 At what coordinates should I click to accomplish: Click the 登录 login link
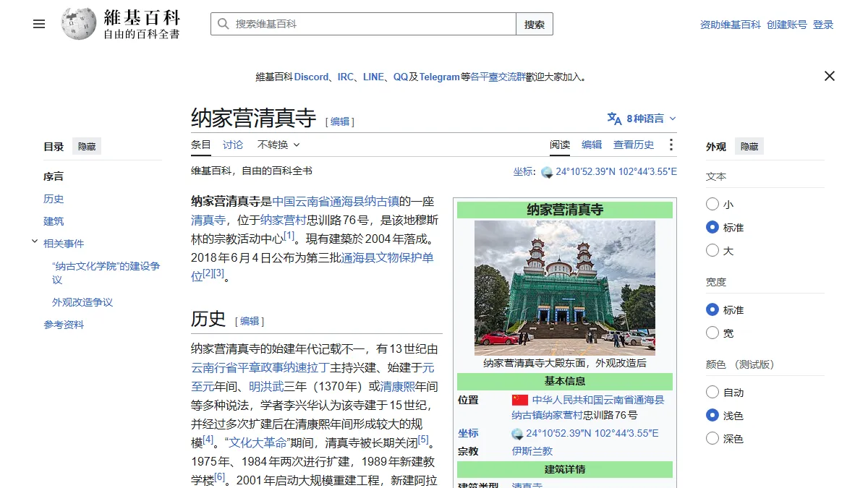[823, 25]
